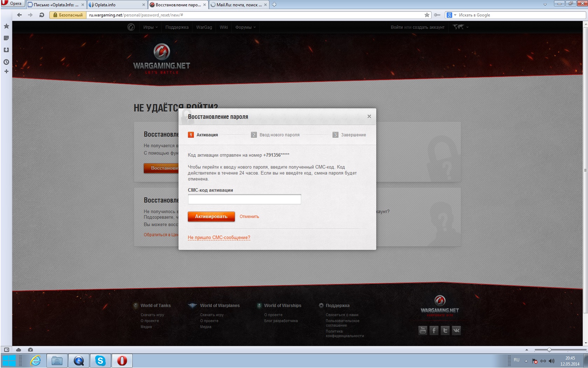Open the volume speaker tray icon
This screenshot has width=588, height=368.
(x=552, y=361)
